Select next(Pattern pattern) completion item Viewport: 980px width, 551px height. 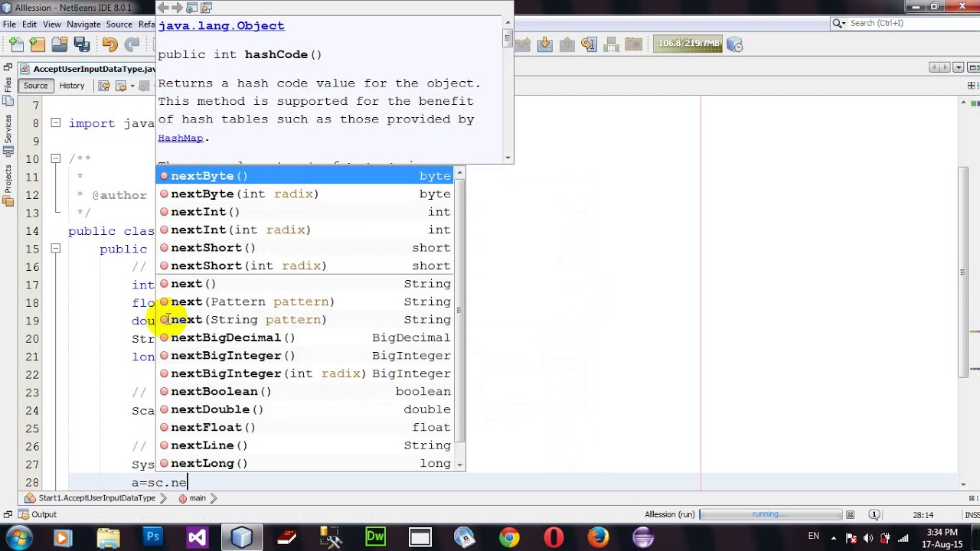(305, 302)
